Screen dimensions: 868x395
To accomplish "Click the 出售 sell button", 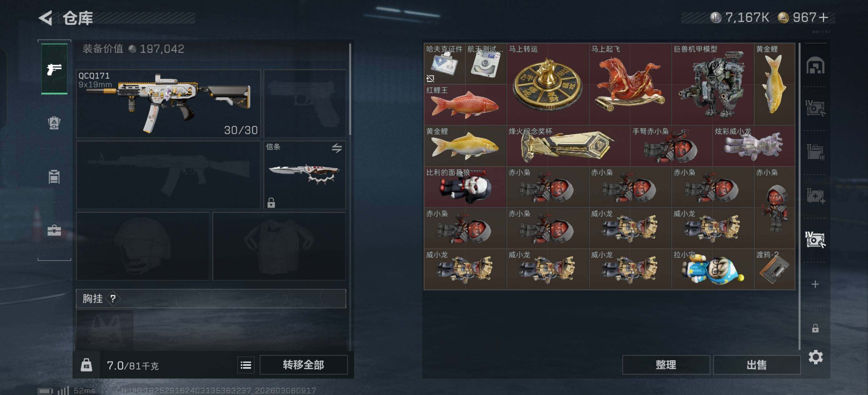I will click(x=757, y=365).
